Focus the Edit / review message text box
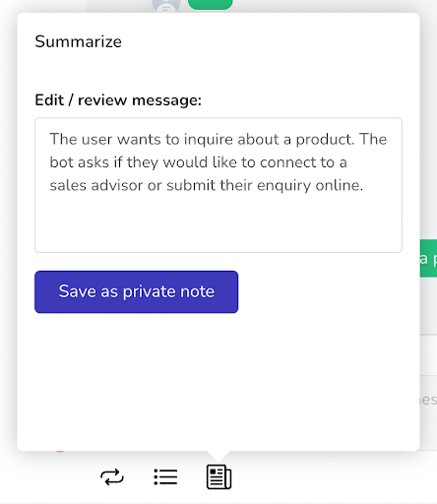Viewport: 437px width, 504px height. pos(218,185)
